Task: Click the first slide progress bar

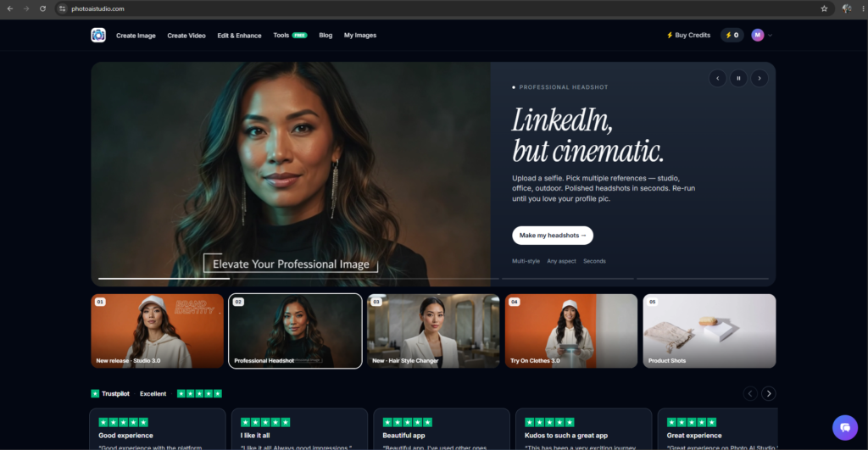Action: tap(164, 279)
